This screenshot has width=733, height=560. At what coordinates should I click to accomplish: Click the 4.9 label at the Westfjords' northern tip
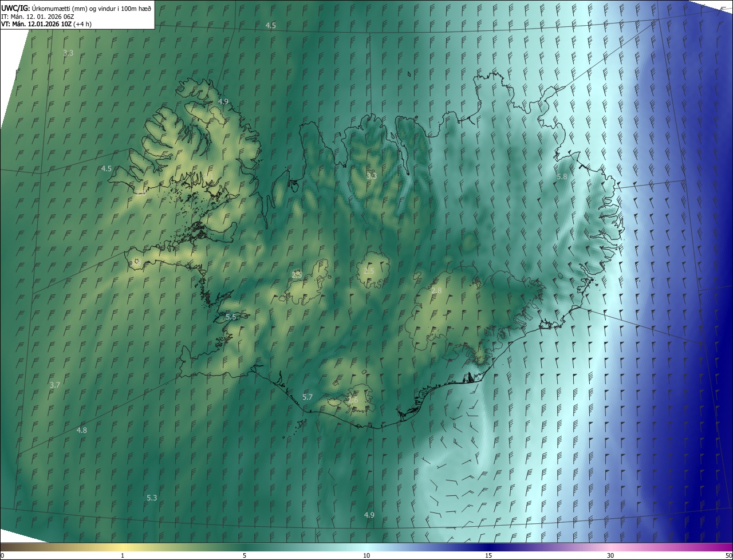coord(223,101)
